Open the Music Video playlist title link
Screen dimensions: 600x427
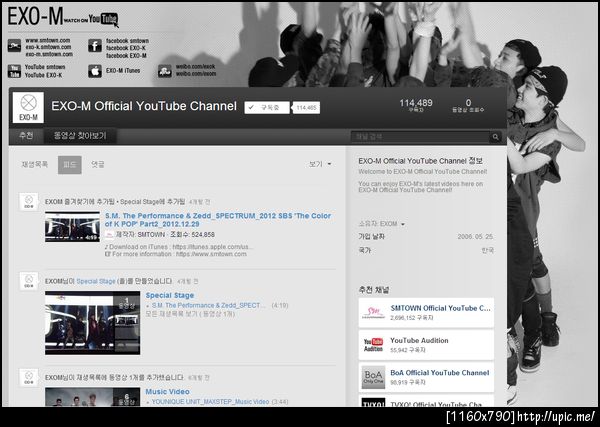pyautogui.click(x=167, y=392)
